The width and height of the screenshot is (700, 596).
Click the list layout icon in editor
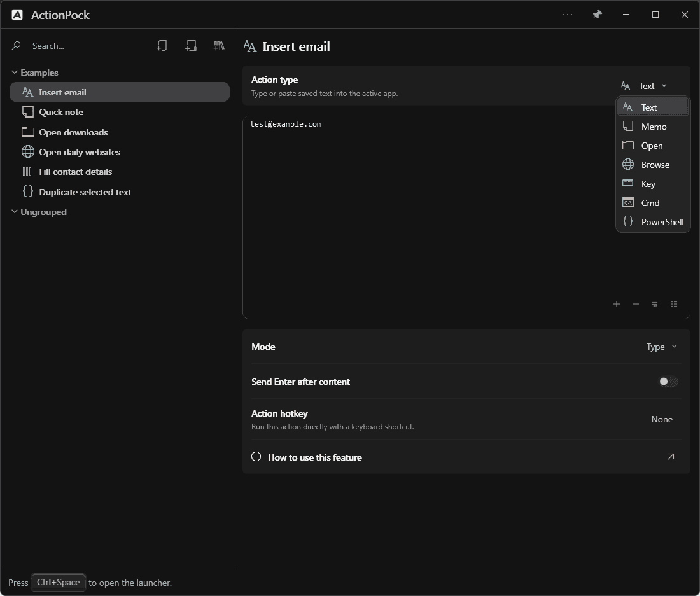[x=674, y=304]
